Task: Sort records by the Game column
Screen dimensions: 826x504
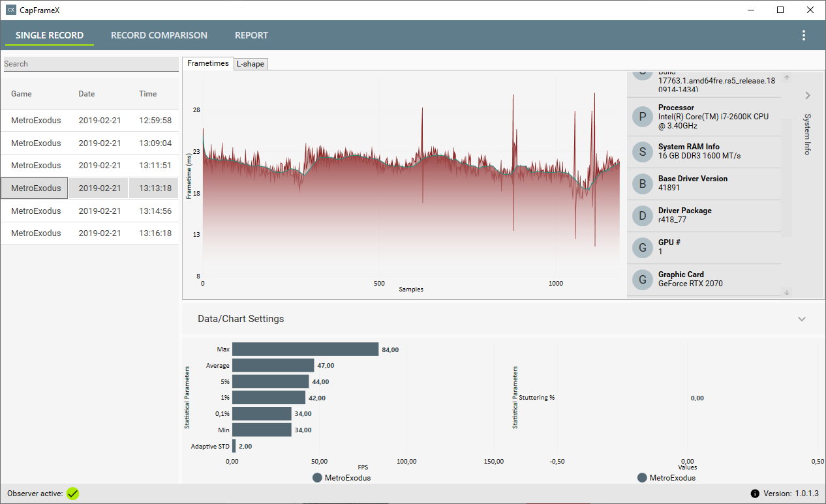Action: point(22,94)
